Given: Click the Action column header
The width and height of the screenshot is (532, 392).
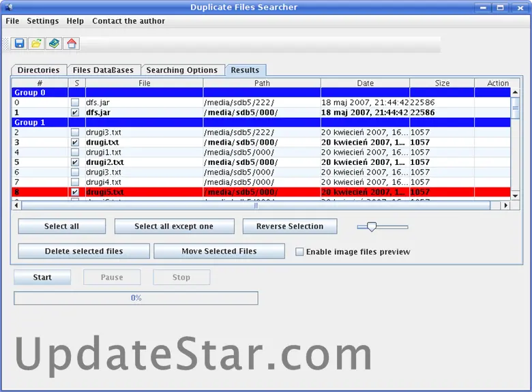Looking at the screenshot, I should pos(497,83).
